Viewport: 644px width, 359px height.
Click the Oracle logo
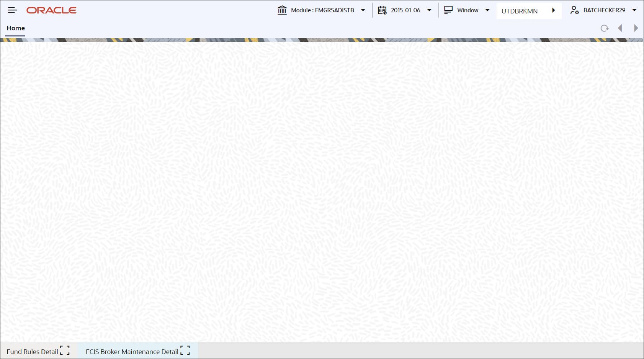tap(51, 10)
